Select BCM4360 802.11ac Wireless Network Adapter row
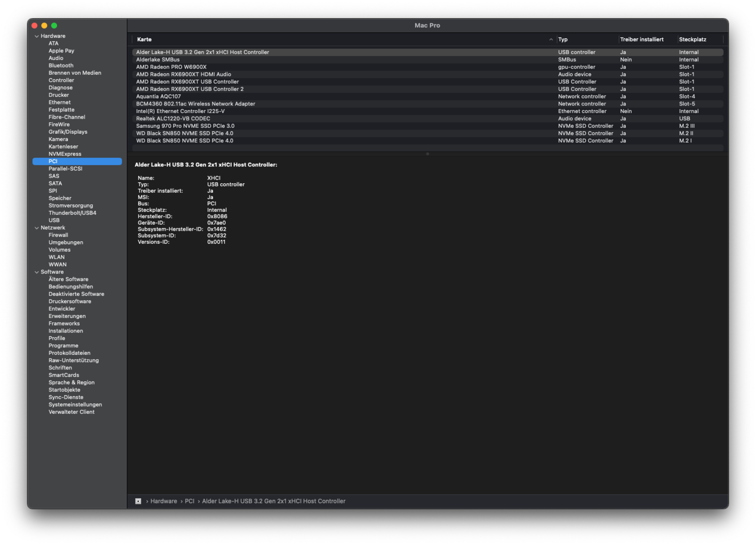This screenshot has width=756, height=545. [428, 104]
